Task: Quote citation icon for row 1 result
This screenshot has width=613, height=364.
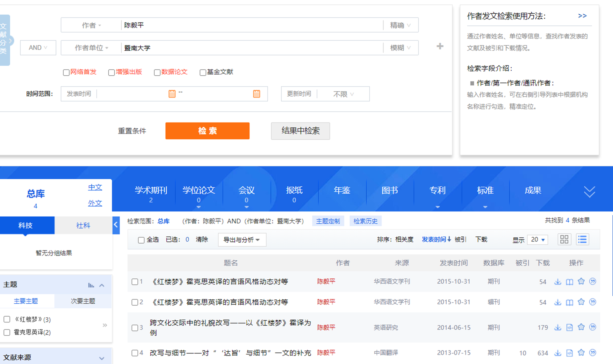Action: click(592, 281)
